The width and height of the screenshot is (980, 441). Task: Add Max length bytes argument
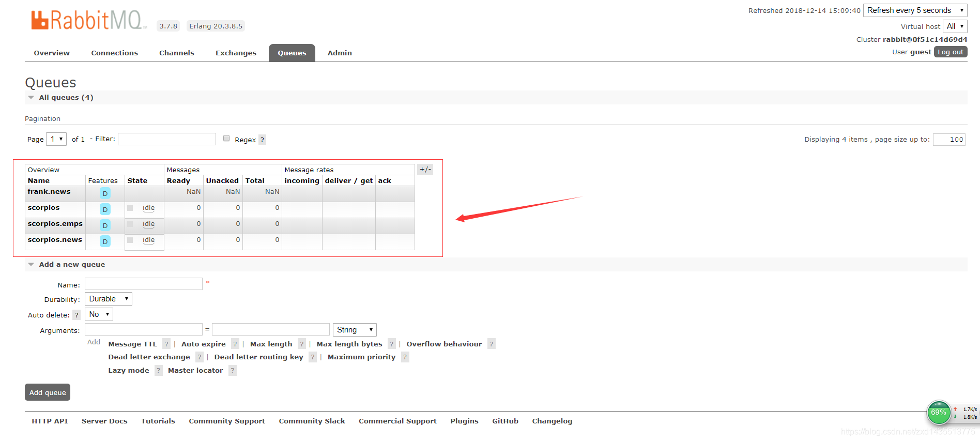(349, 344)
